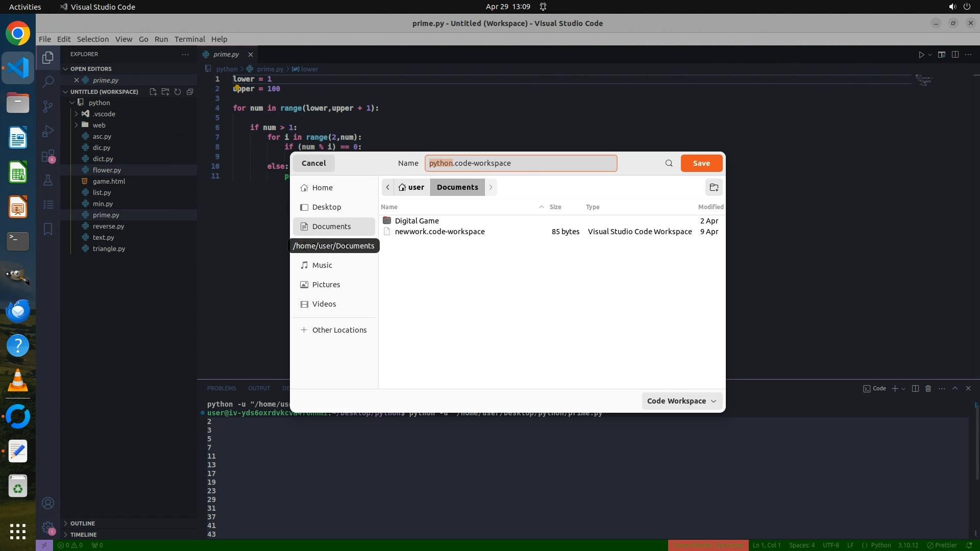Viewport: 980px width, 551px height.
Task: Click the Cancel button in dialog
Action: pyautogui.click(x=313, y=163)
